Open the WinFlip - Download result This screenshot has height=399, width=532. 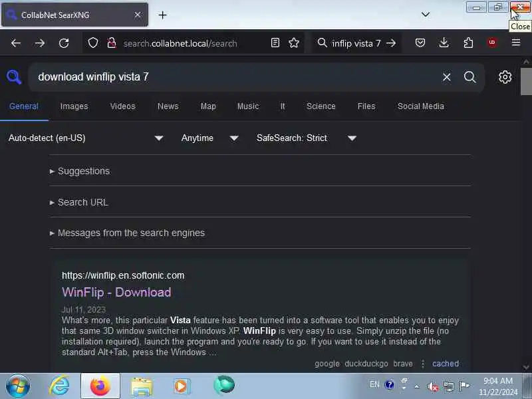pos(116,292)
